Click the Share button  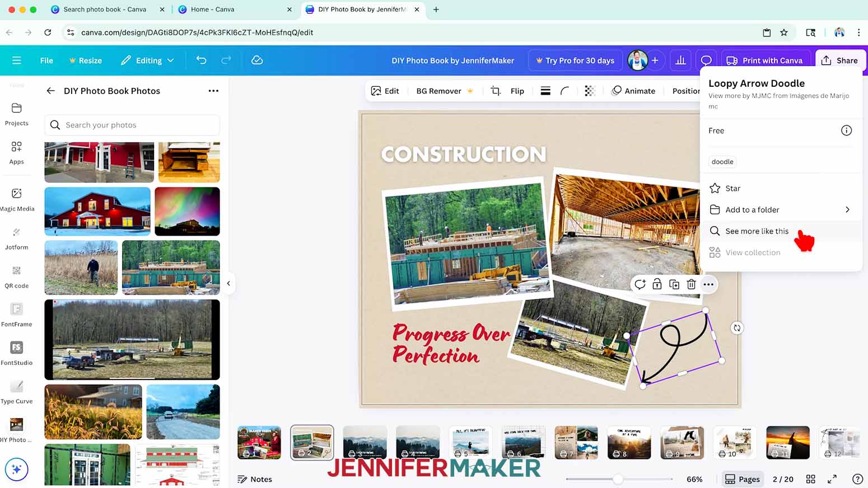point(840,60)
